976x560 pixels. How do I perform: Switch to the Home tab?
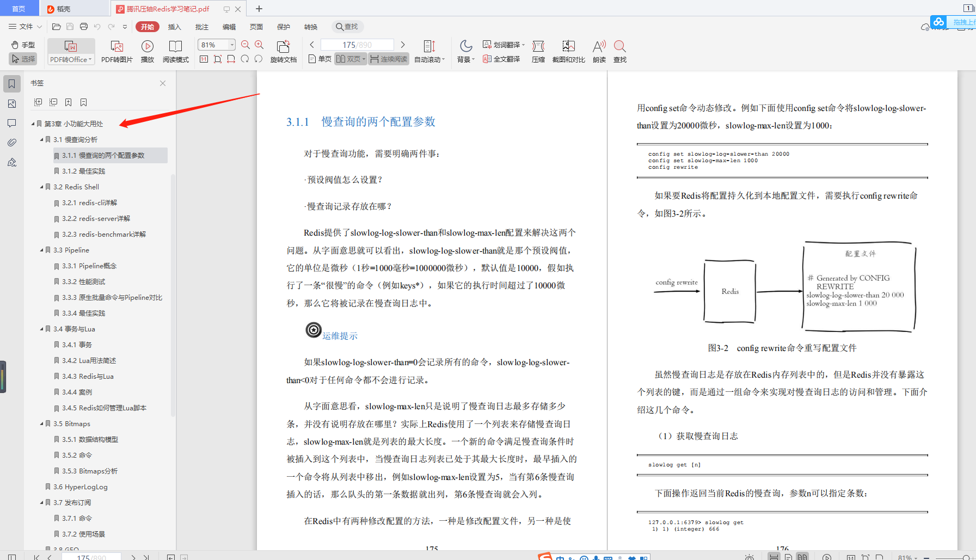(19, 9)
